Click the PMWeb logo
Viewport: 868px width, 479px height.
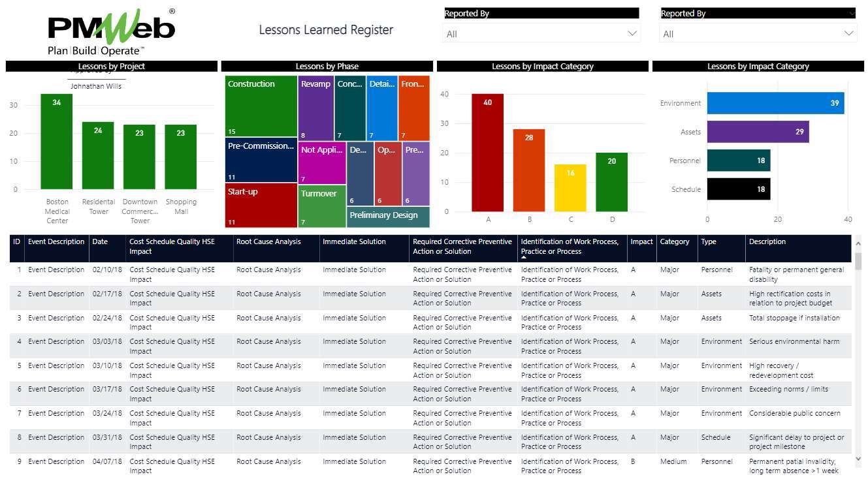[x=111, y=32]
